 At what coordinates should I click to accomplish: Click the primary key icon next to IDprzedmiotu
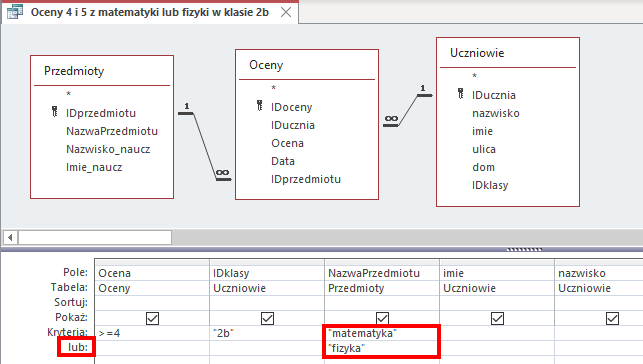point(55,111)
